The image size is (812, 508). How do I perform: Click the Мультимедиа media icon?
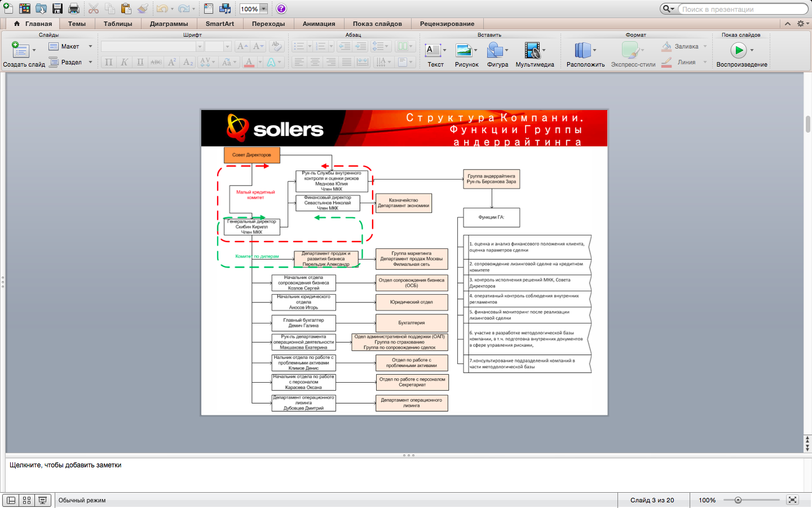point(532,50)
